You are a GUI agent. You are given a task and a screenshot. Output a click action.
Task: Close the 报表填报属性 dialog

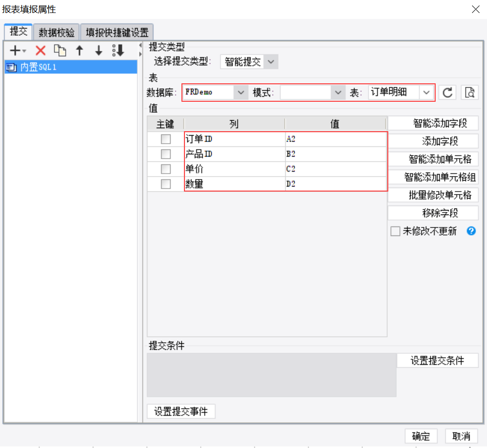tap(476, 9)
